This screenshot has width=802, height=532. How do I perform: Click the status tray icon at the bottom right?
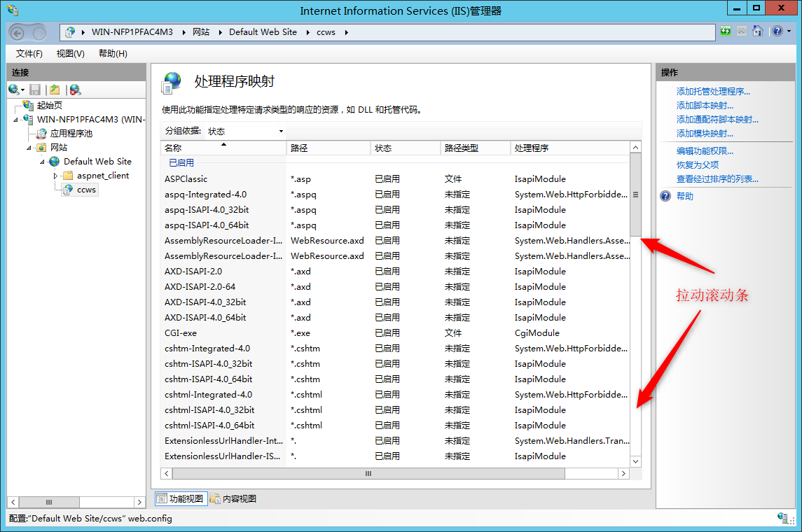click(784, 518)
